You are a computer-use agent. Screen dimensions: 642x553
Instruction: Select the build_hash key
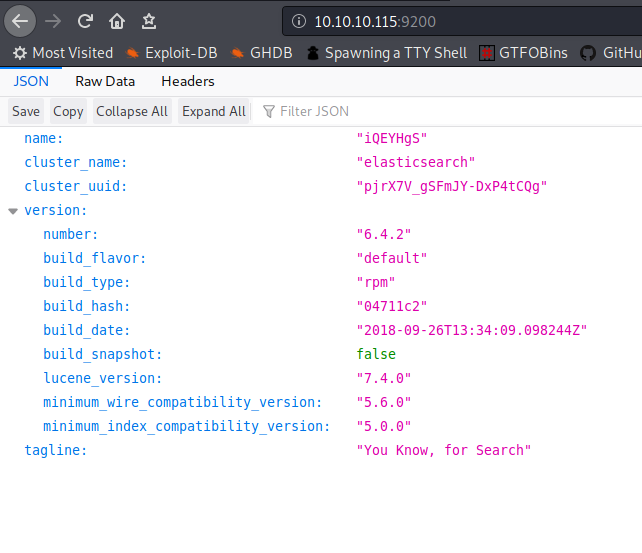87,307
